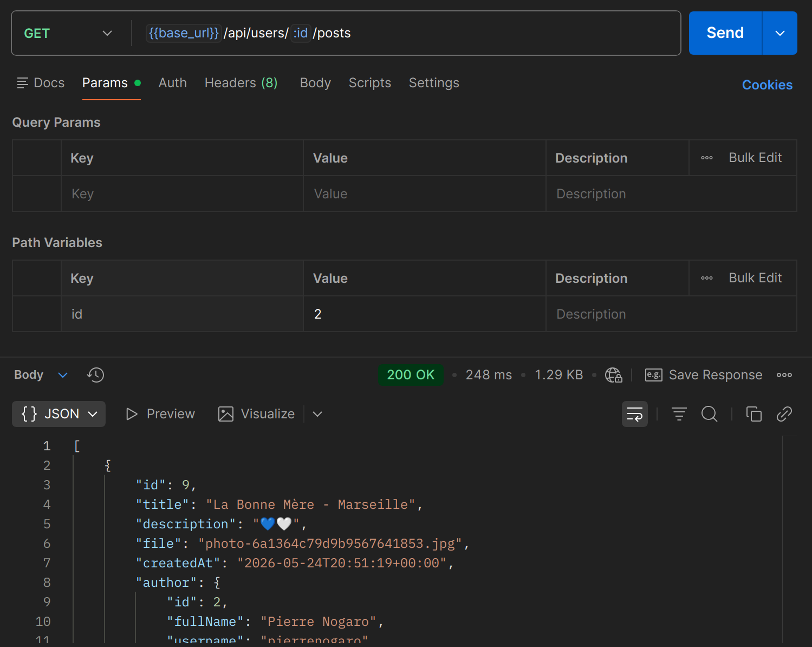Open the GET method dropdown
This screenshot has height=647, width=812.
coord(68,33)
